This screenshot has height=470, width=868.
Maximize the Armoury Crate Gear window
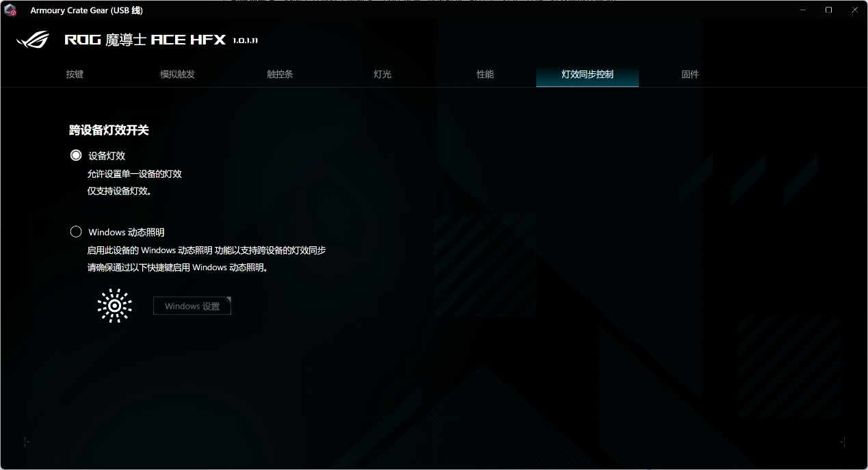828,10
